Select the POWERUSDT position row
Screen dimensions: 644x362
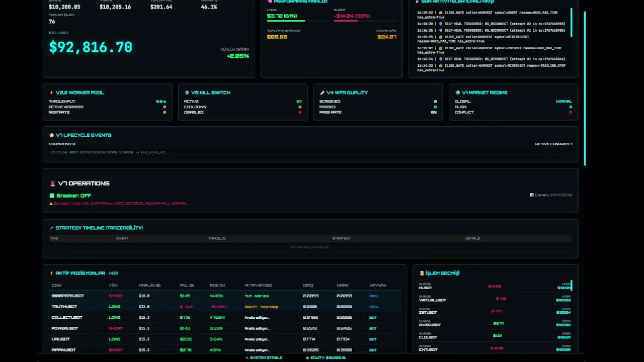225,328
